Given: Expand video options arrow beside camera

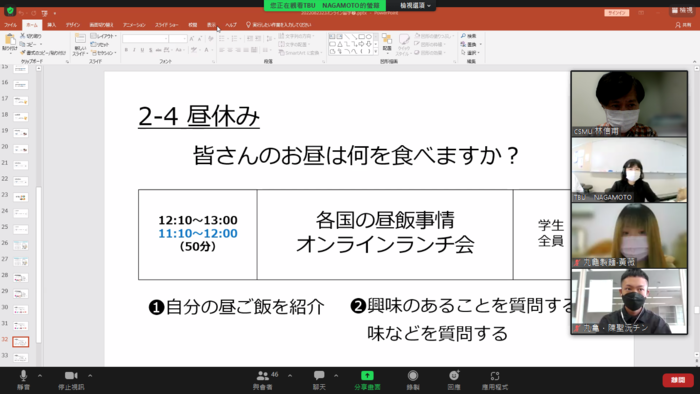Looking at the screenshot, I should pyautogui.click(x=90, y=376).
